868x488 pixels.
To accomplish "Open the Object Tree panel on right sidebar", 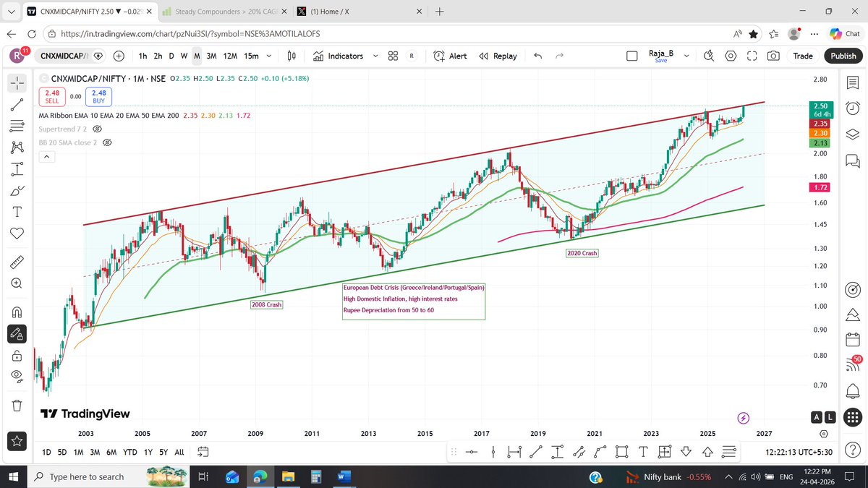I will pos(852,134).
